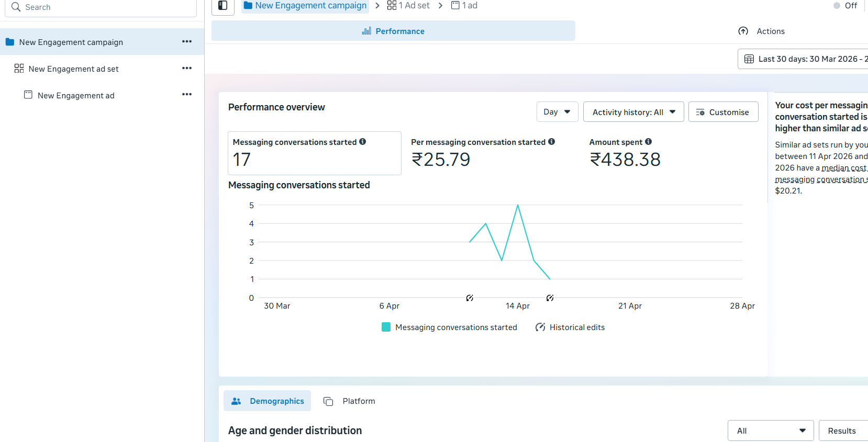Image resolution: width=868 pixels, height=442 pixels.
Task: Click info icon beside Per messaging conversation started
Action: pyautogui.click(x=552, y=142)
